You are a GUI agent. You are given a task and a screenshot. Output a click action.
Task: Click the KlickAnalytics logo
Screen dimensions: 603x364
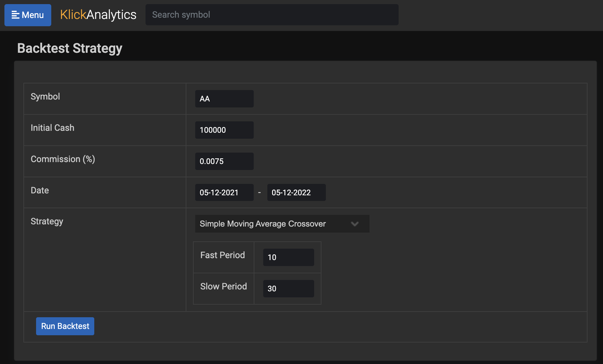tap(98, 15)
